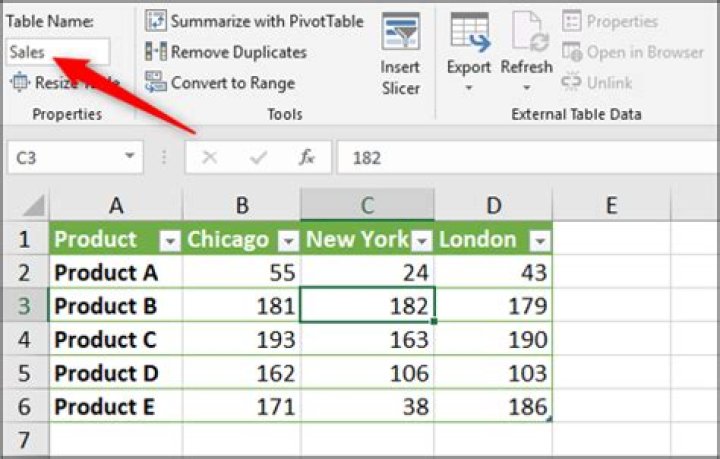720x459 pixels.
Task: Click the Resize Table icon
Action: pyautogui.click(x=20, y=82)
